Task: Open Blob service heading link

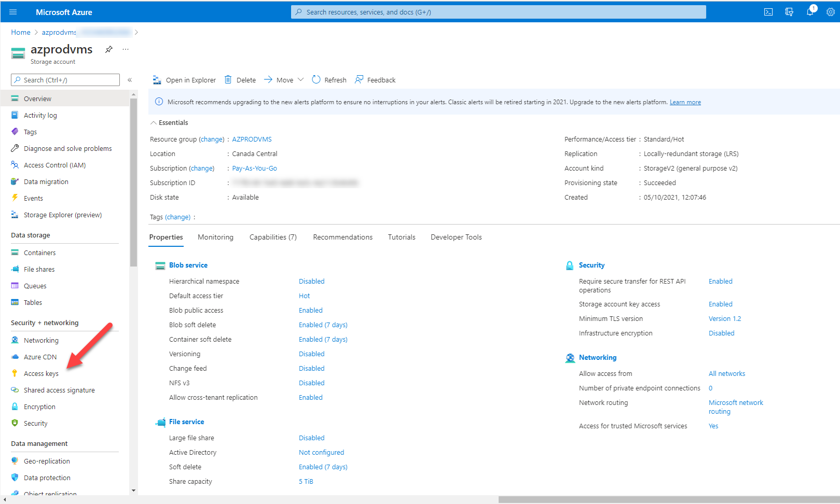Action: [x=188, y=265]
